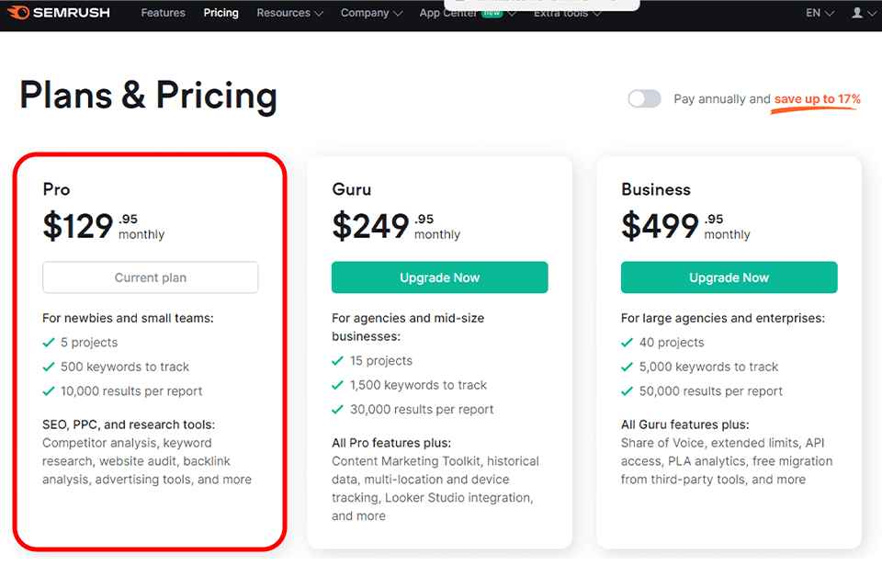Image resolution: width=882 pixels, height=588 pixels.
Task: Expand the Resources dropdown menu
Action: tap(289, 13)
